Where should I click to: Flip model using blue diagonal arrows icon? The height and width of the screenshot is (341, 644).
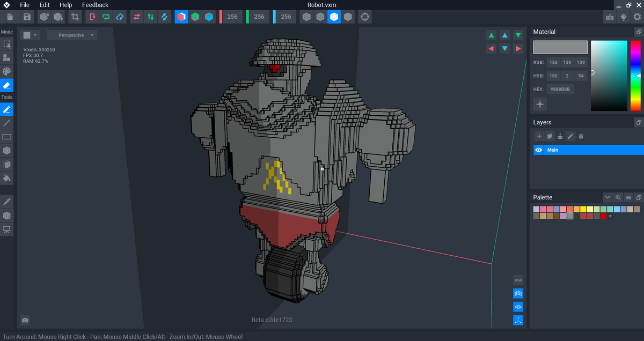click(165, 17)
